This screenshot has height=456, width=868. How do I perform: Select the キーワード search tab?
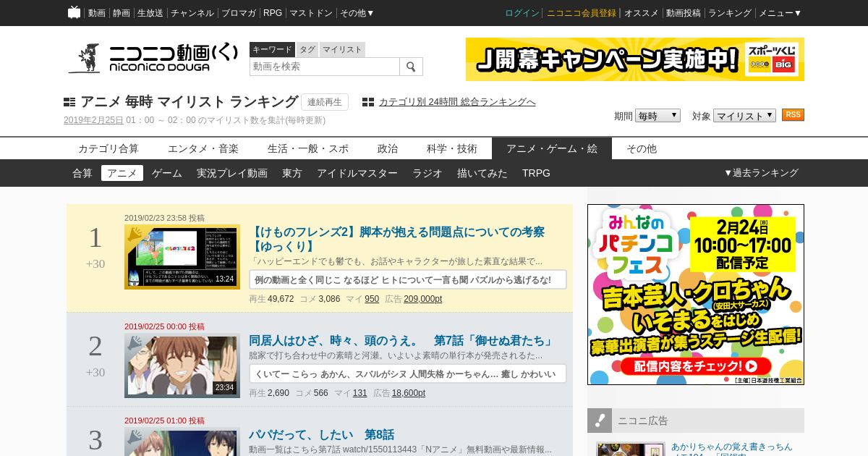pos(272,49)
